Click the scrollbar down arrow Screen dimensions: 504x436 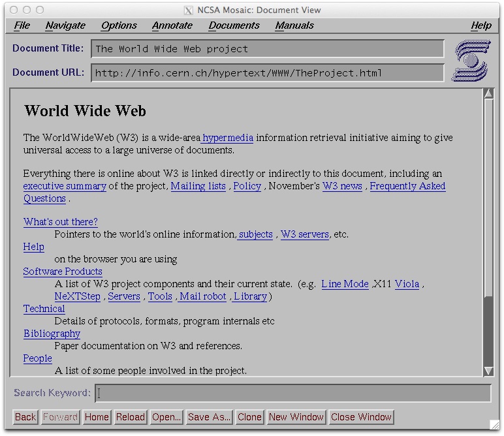click(488, 371)
